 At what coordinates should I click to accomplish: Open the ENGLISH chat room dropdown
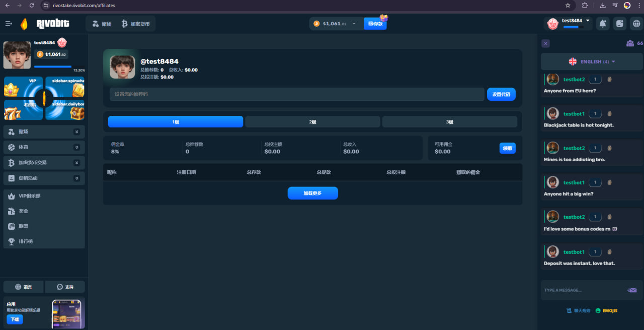pyautogui.click(x=592, y=61)
